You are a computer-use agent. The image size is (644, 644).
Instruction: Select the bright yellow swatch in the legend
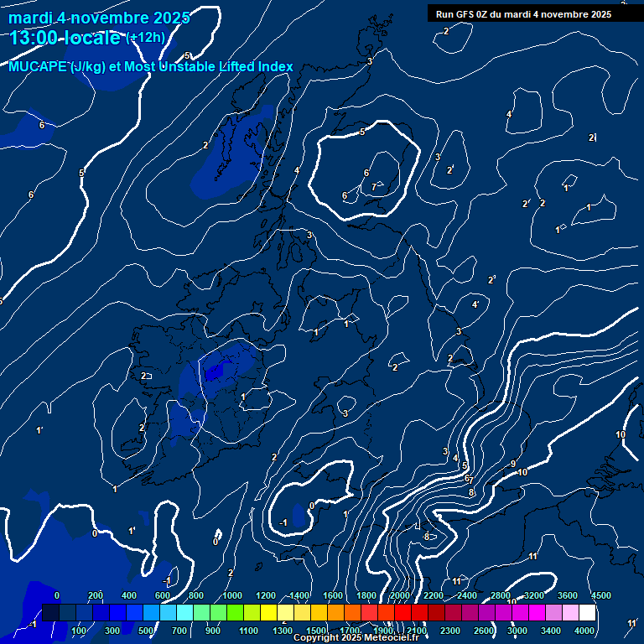click(268, 612)
